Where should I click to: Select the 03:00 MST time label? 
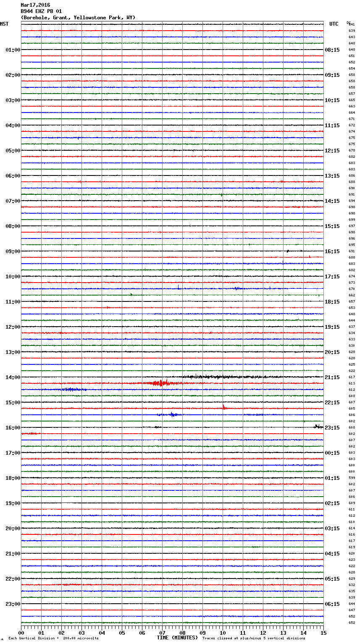tap(13, 100)
